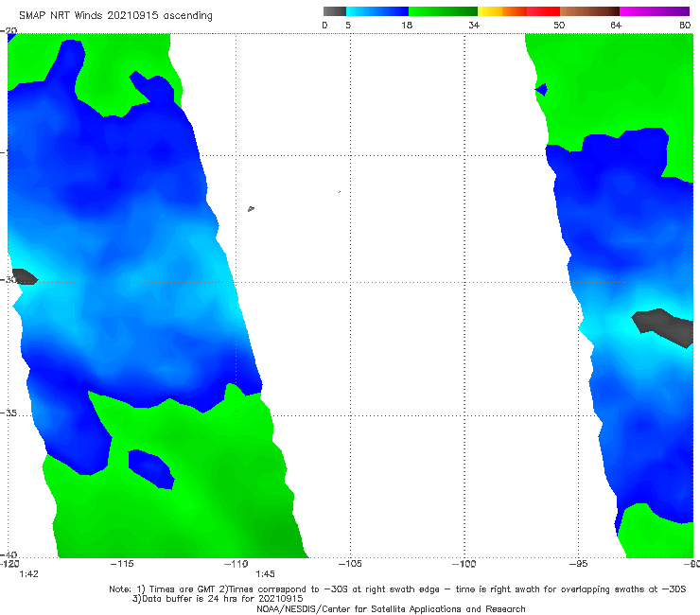Click the note 'Data buffer is 24 hrs for 20210915'
Screen dimensions: 700x615
pos(218,599)
